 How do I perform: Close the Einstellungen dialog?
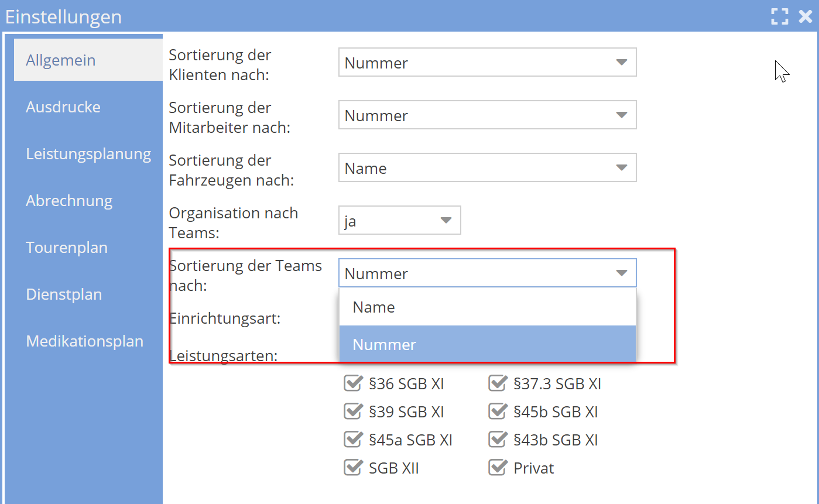806,16
